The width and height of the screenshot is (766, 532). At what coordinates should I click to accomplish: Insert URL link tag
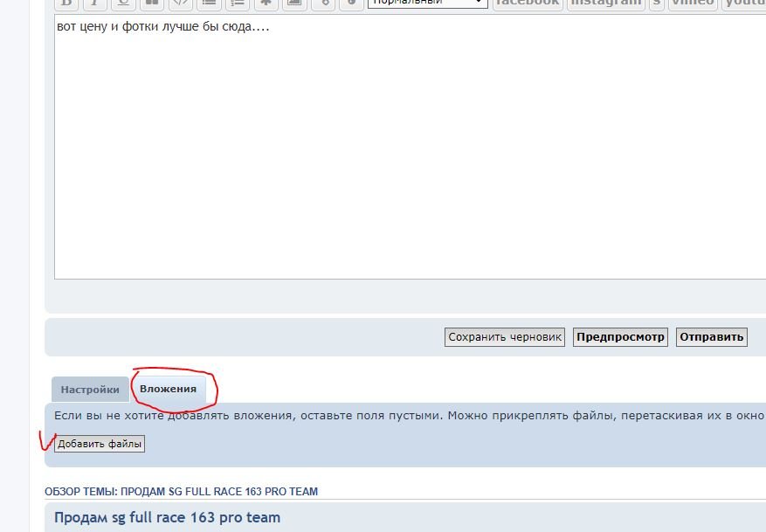(323, 3)
